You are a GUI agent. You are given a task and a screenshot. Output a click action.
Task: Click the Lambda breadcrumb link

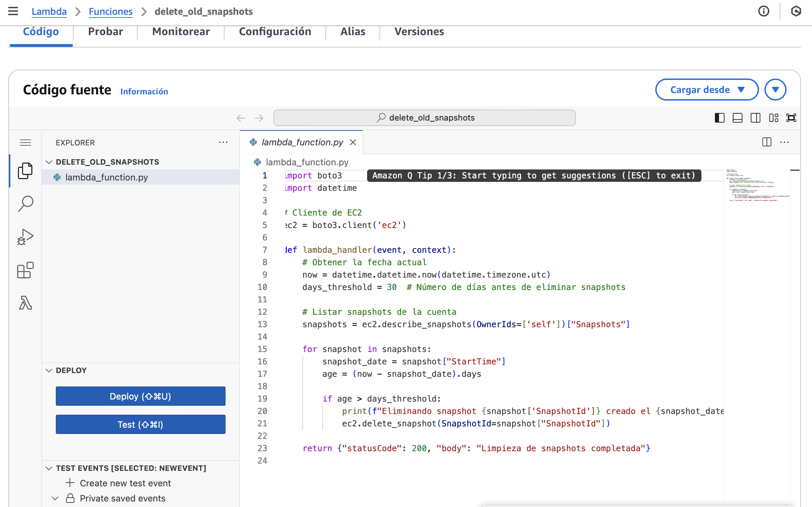point(49,11)
